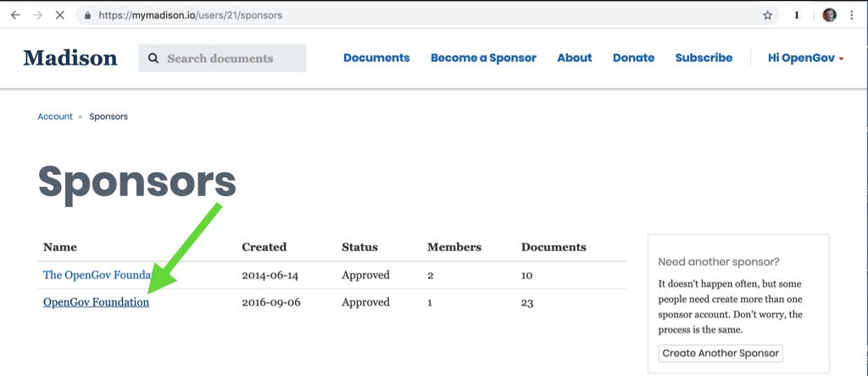Image resolution: width=868 pixels, height=376 pixels.
Task: Click the Documents column header
Action: coord(554,247)
